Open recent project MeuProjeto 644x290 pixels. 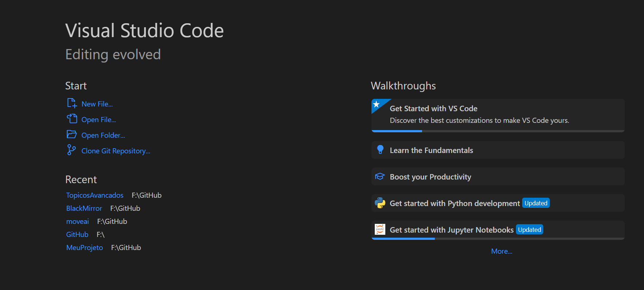[x=84, y=247]
